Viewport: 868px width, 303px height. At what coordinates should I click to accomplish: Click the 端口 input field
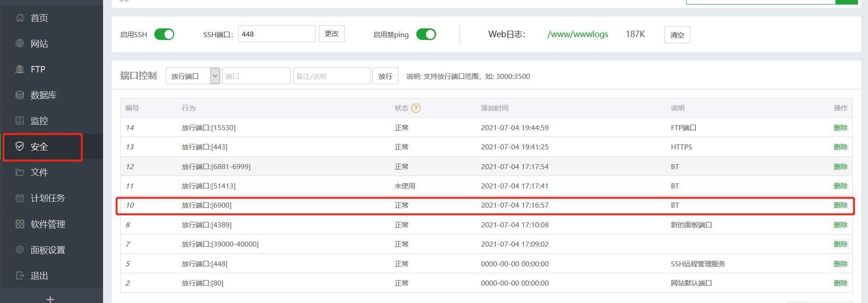pyautogui.click(x=257, y=76)
